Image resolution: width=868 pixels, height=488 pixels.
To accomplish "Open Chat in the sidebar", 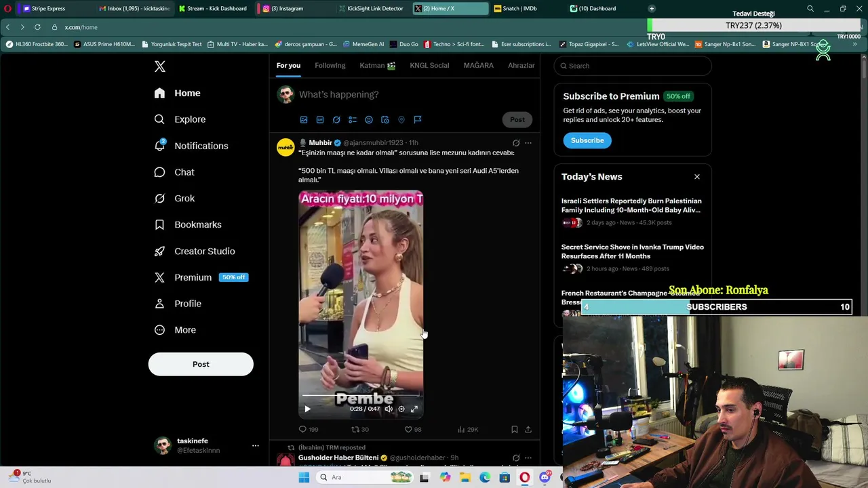I will pyautogui.click(x=175, y=172).
